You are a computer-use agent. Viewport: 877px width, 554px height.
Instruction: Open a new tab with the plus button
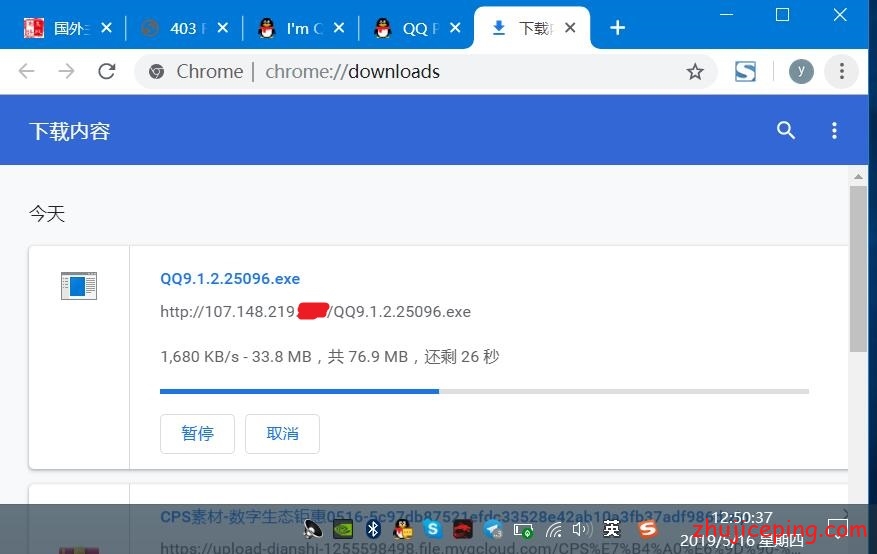pos(617,27)
